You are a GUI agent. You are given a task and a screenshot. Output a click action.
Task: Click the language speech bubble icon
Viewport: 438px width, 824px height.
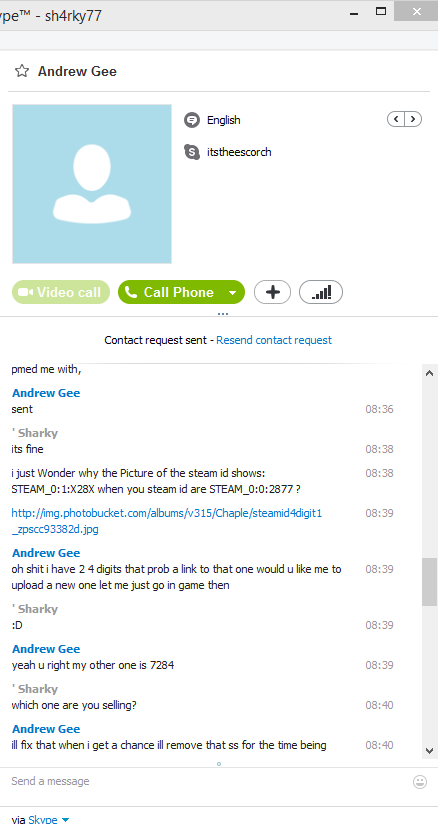point(192,120)
